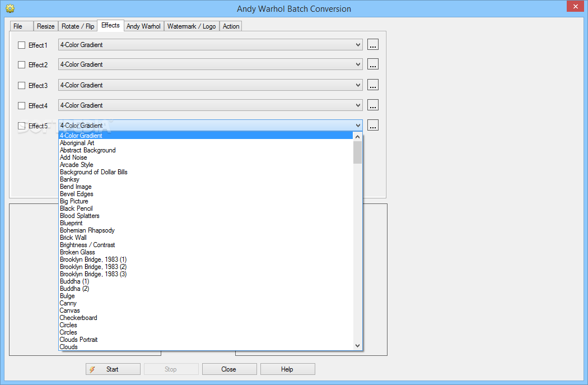
Task: Enable the Effect4 checkbox
Action: [x=21, y=106]
